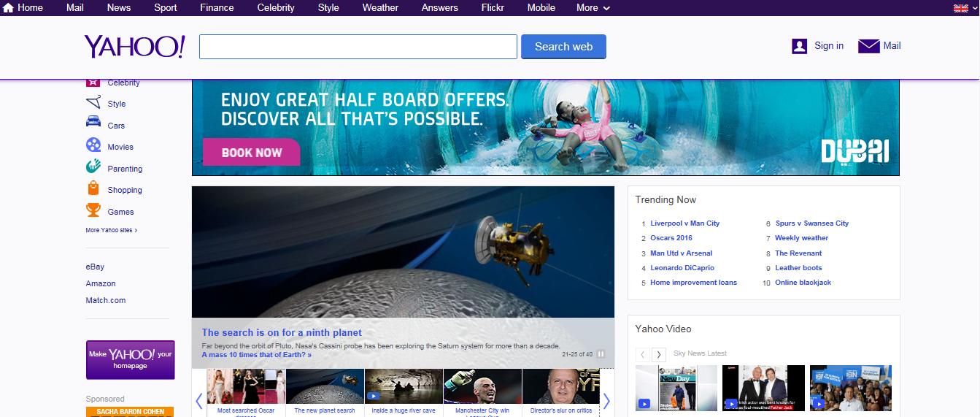
Task: Click the Mail envelope icon
Action: (868, 46)
